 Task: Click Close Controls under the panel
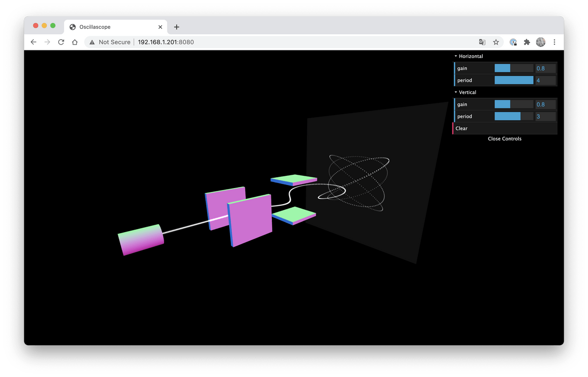(x=504, y=139)
